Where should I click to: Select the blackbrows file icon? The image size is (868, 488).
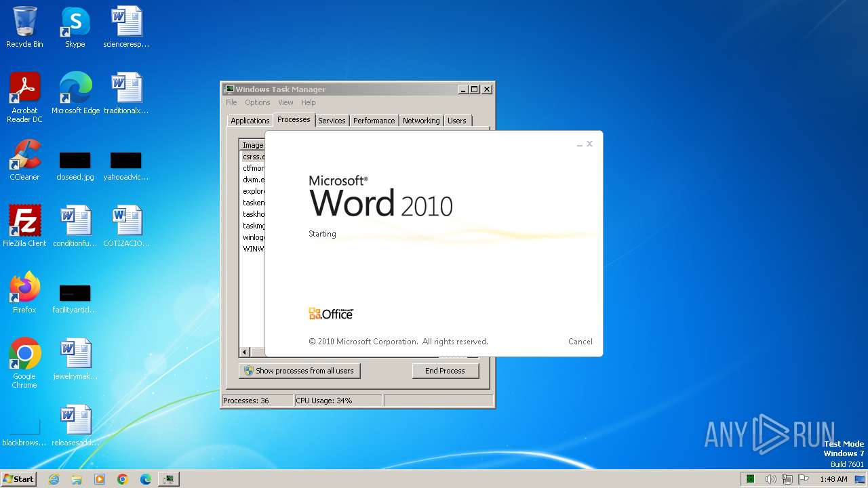(x=24, y=433)
